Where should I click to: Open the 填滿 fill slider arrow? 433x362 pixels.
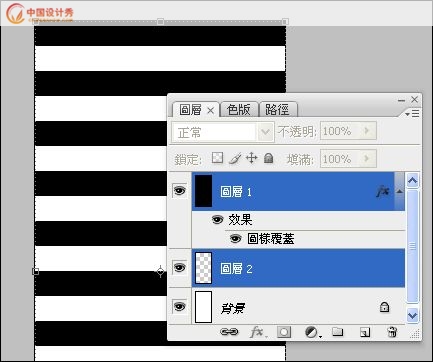367,158
